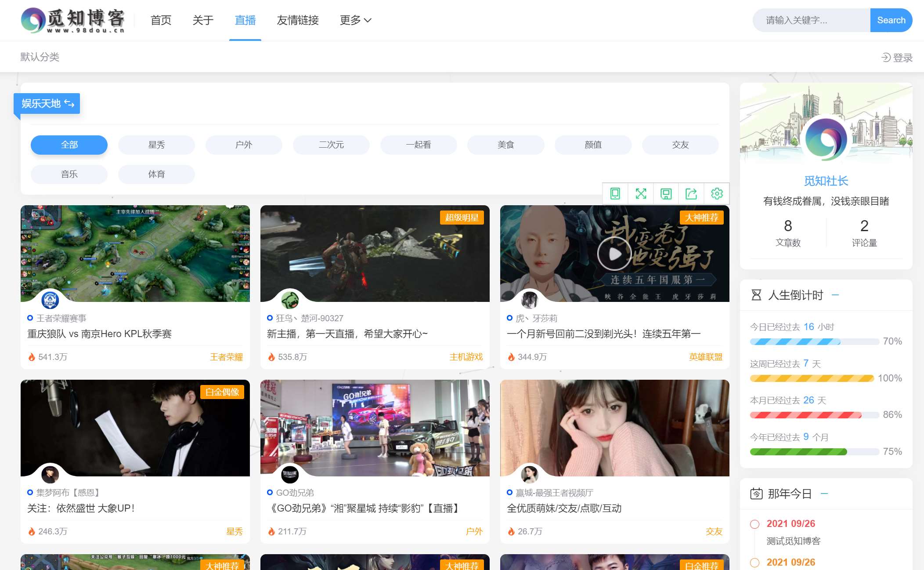The image size is (924, 570).
Task: Click the avatar of 赢城-最强王者视频厅
Action: pos(530,475)
